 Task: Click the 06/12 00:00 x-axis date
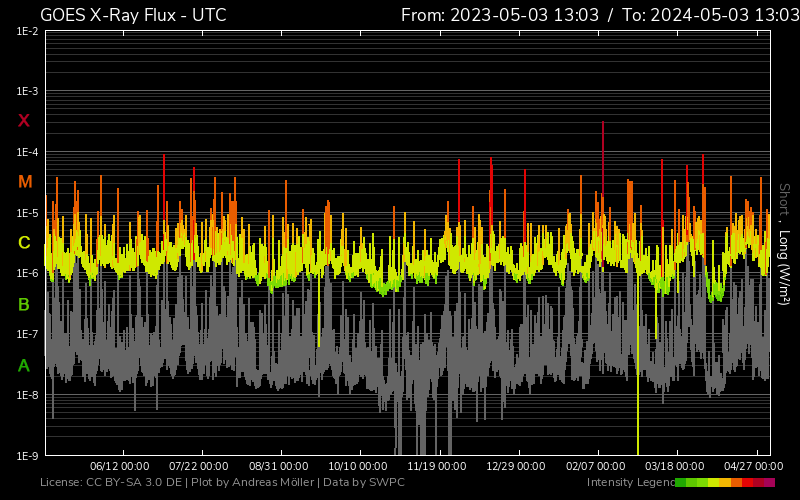(119, 466)
